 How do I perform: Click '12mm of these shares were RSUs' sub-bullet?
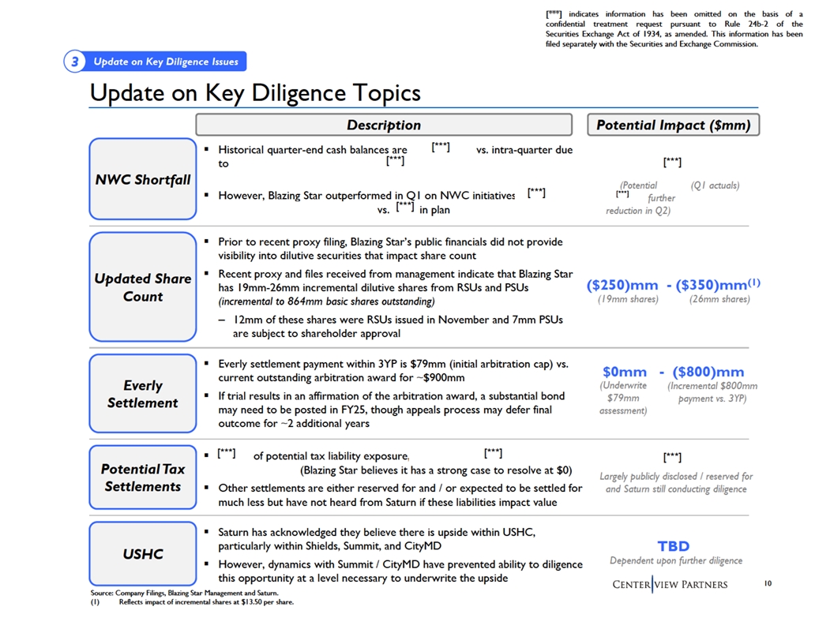[x=397, y=326]
